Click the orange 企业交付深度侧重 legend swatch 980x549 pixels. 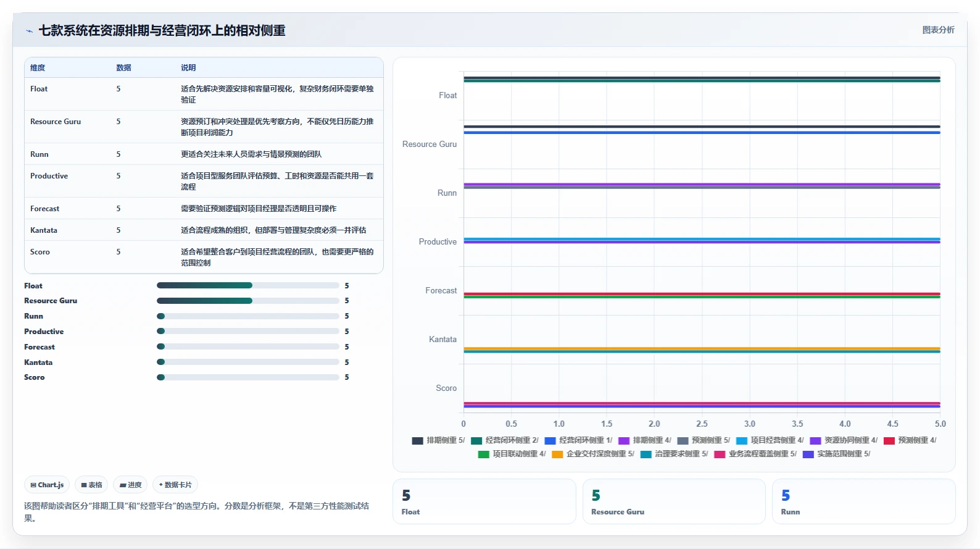coord(557,454)
